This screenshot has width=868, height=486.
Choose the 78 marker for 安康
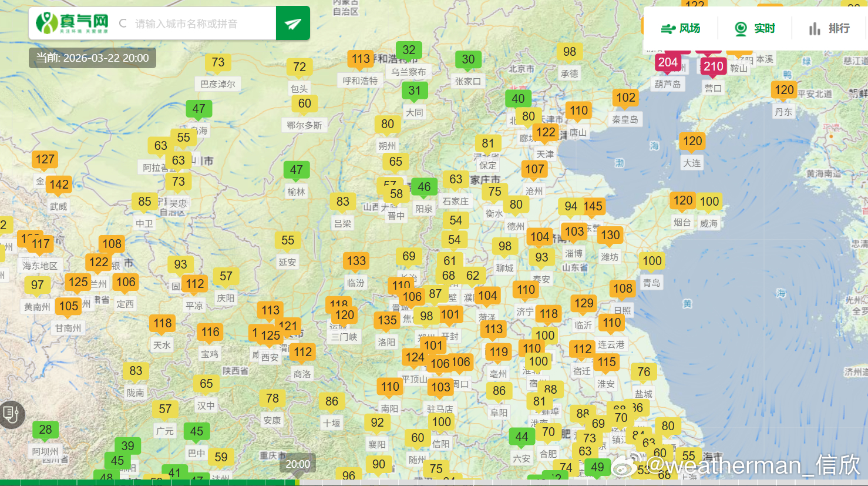(272, 398)
